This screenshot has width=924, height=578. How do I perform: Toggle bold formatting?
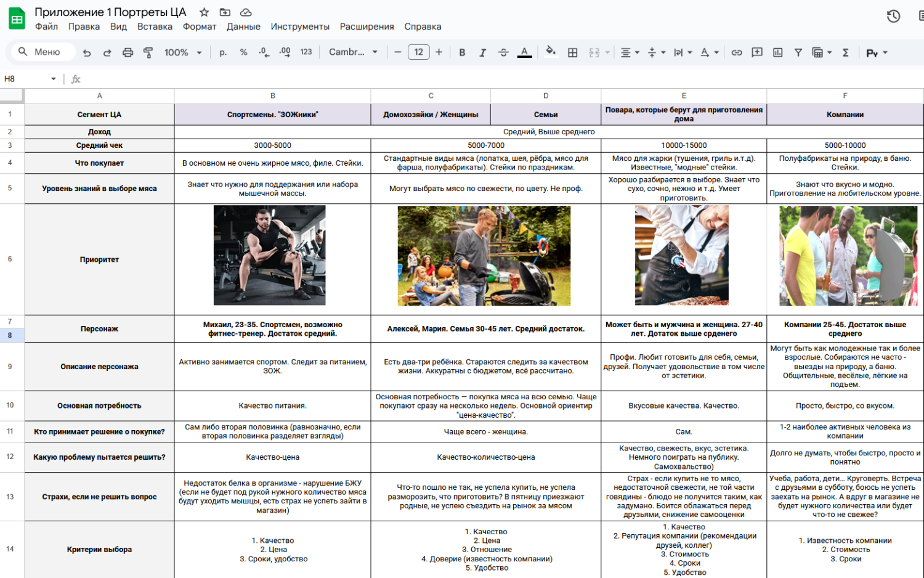point(462,53)
